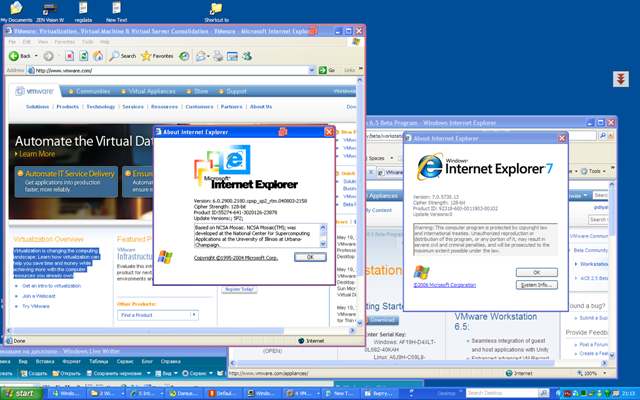Click the Messenger icon in IE6 toolbar

point(247,56)
